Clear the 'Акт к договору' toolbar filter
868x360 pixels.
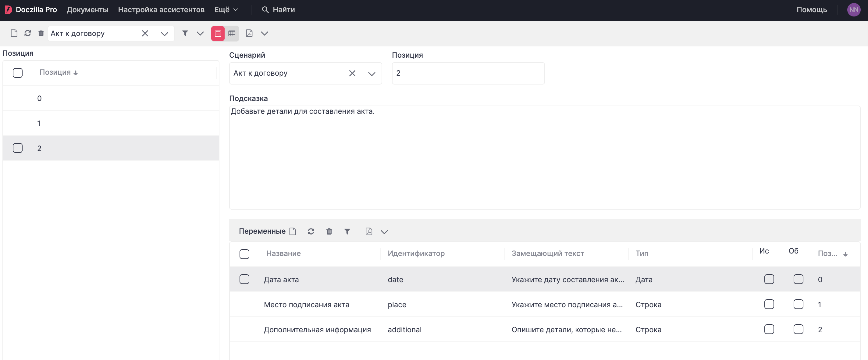145,33
